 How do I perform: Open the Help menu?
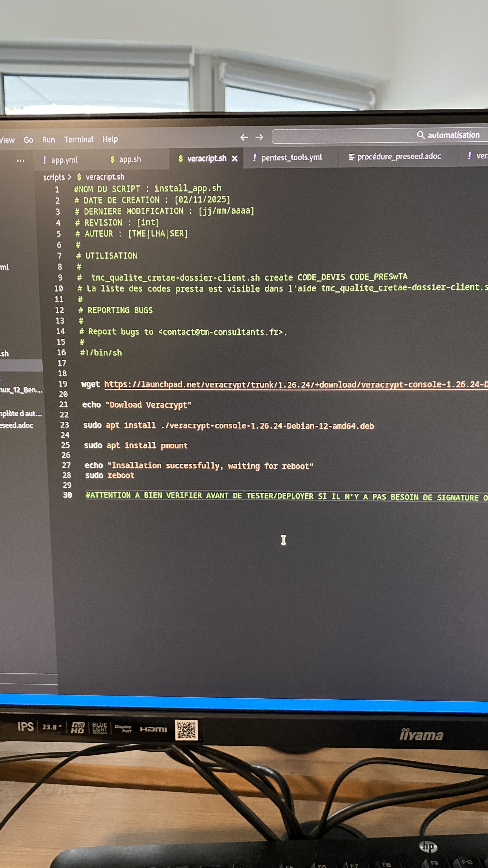[x=110, y=139]
